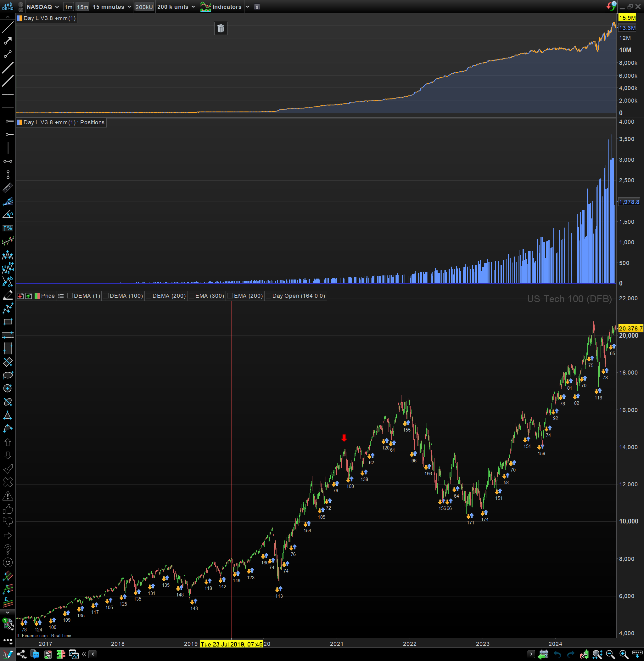Select the ruler measurement tool
Viewport: 644px width, 661px height.
click(8, 188)
